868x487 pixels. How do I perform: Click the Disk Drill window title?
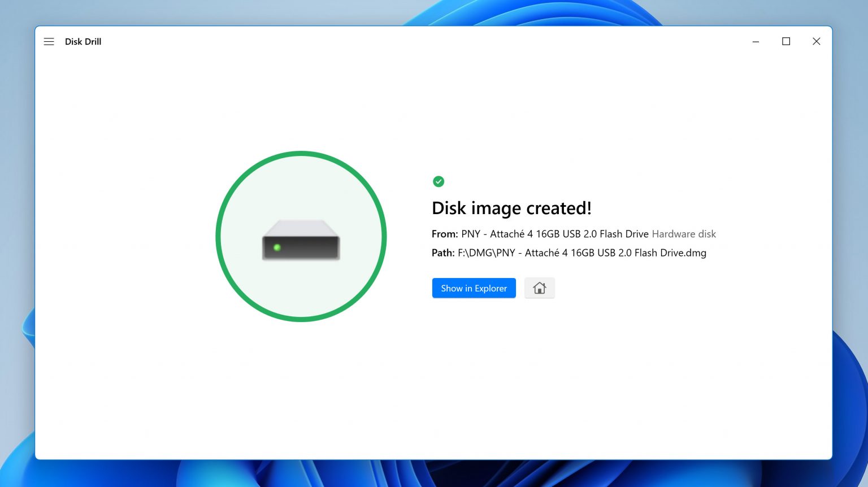[x=83, y=42]
